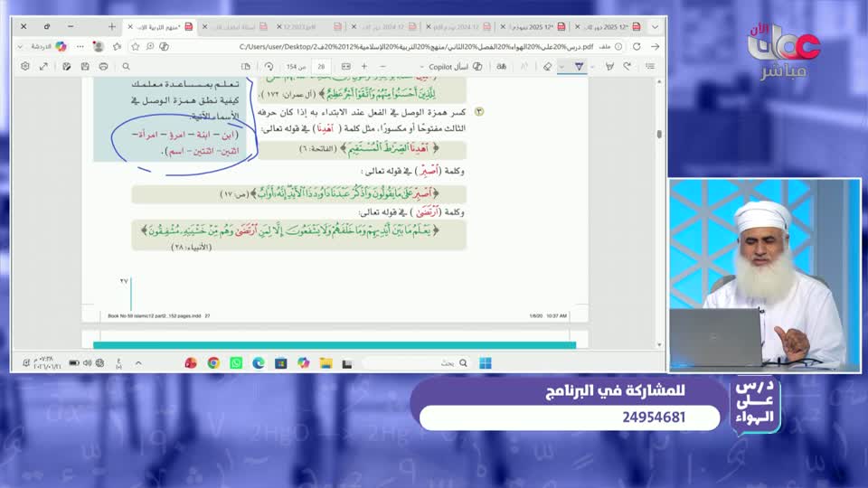
Task: Switch to 2024 12 دور ثاني tab
Action: coord(384,26)
